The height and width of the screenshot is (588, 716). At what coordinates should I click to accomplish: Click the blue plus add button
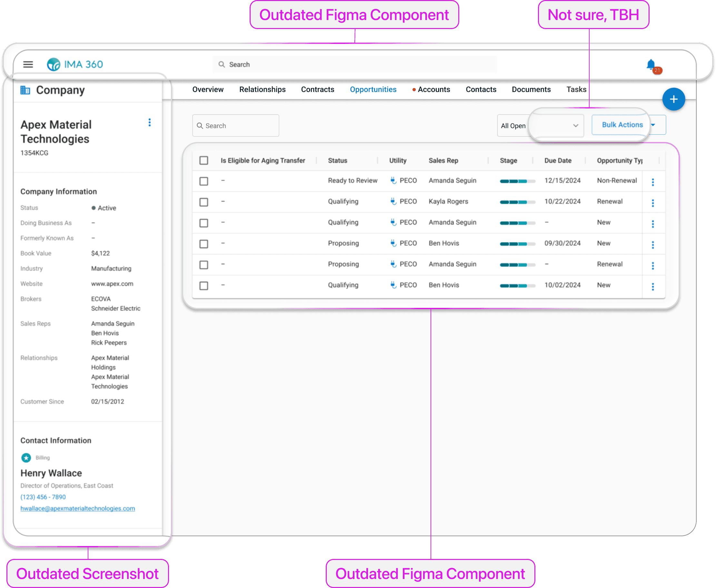(673, 99)
